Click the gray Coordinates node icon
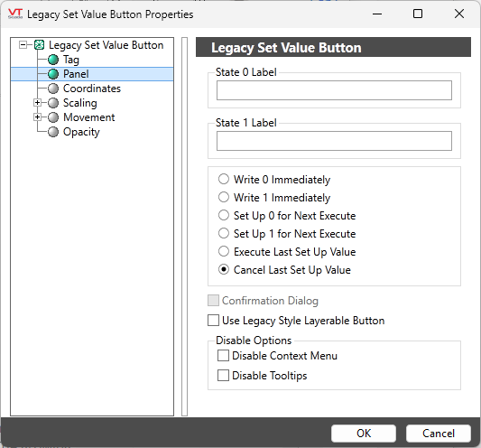The image size is (481, 448). [53, 89]
